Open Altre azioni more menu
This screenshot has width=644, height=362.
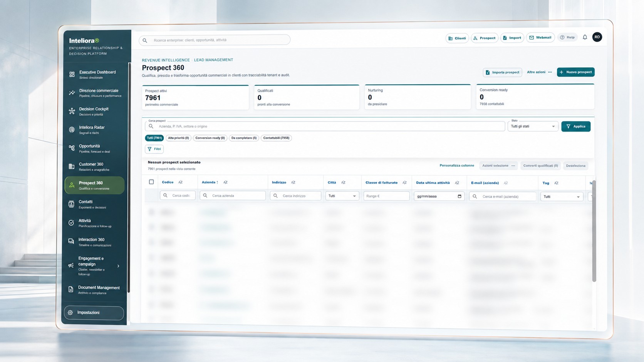[539, 72]
